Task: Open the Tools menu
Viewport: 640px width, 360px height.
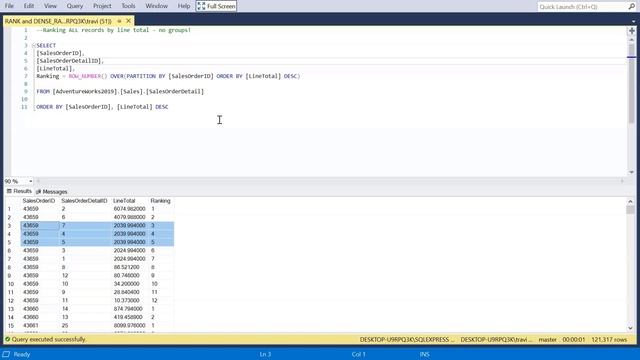Action: (128, 6)
